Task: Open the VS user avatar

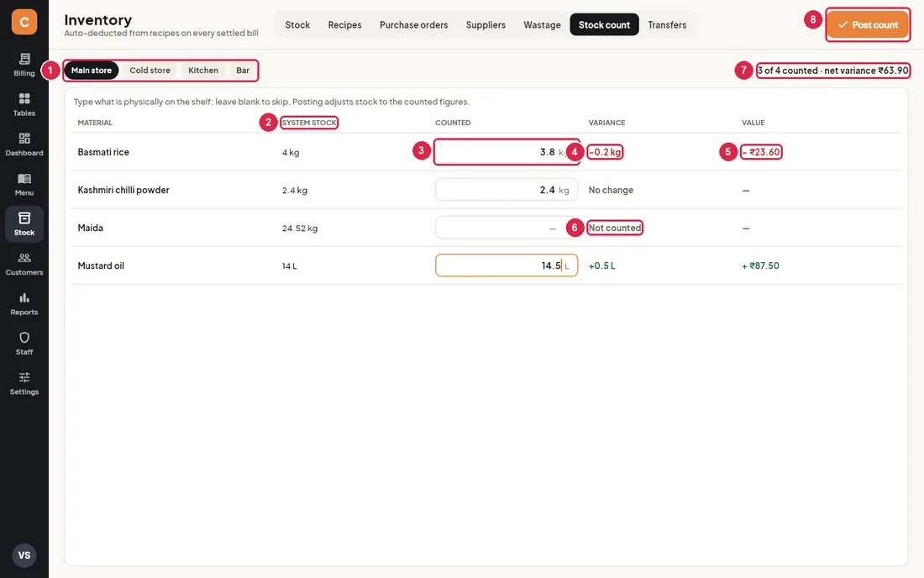Action: (x=24, y=555)
